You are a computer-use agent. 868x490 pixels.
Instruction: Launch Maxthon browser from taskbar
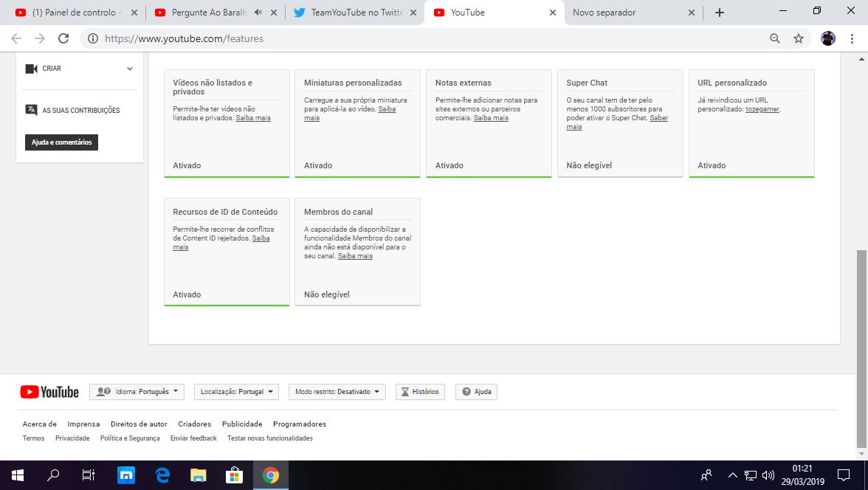(x=126, y=475)
